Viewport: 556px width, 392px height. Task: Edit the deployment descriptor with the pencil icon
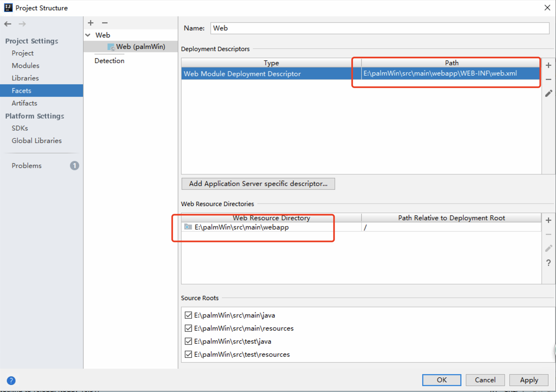[x=549, y=94]
